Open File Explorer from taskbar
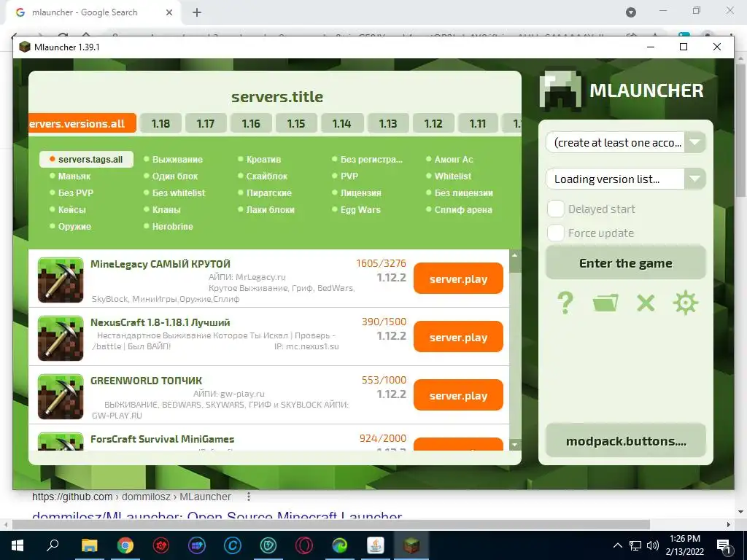 coord(89,545)
